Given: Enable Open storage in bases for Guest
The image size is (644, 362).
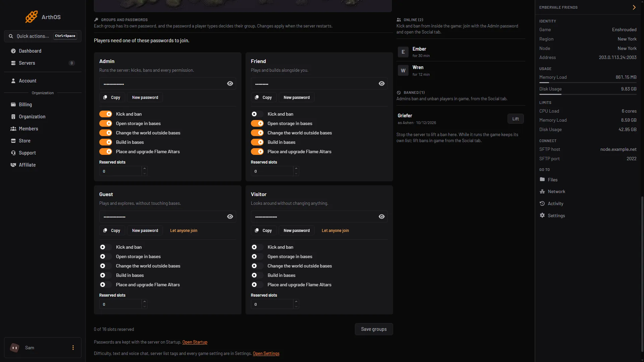Looking at the screenshot, I should [106, 257].
